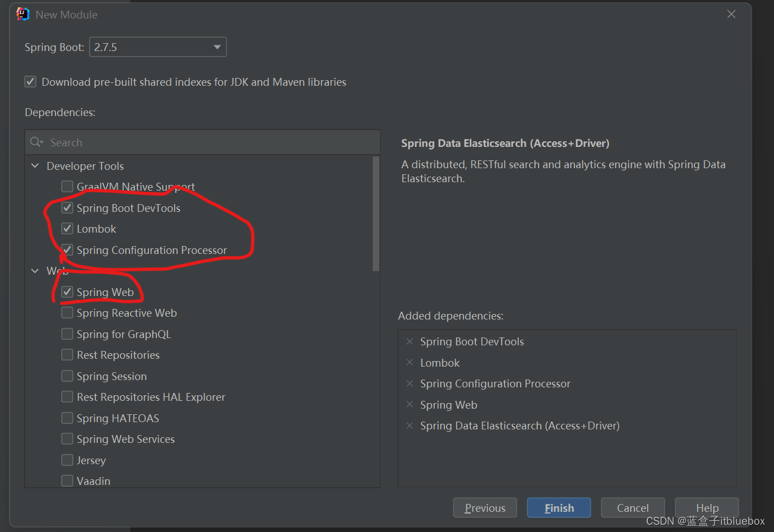Click the IntelliJ IDEA logo in the title bar

22,13
